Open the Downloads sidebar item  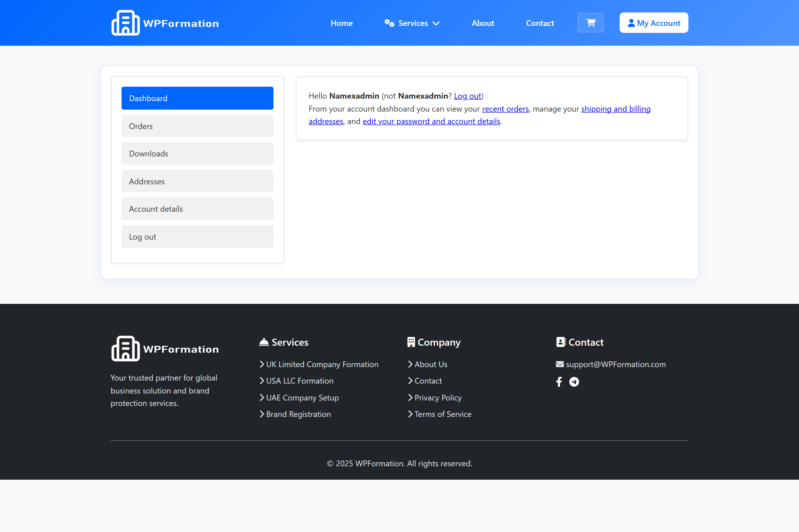point(197,153)
